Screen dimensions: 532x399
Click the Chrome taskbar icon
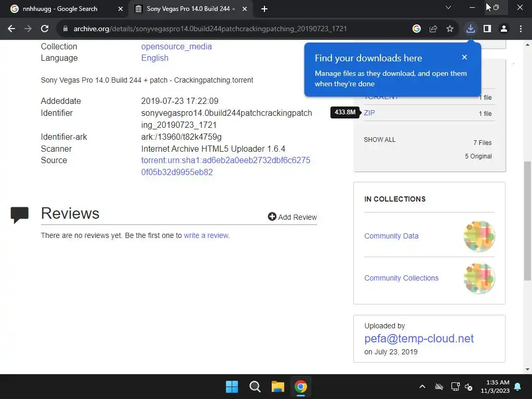click(x=301, y=387)
